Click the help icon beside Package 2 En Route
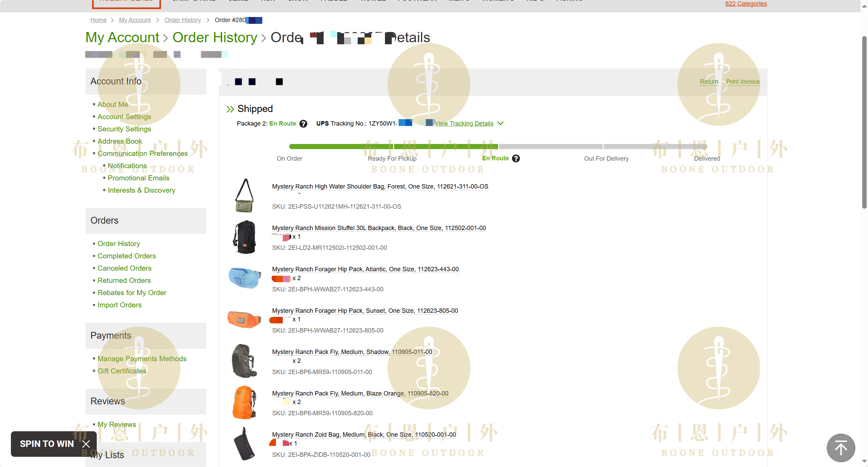Image resolution: width=868 pixels, height=467 pixels. click(303, 124)
